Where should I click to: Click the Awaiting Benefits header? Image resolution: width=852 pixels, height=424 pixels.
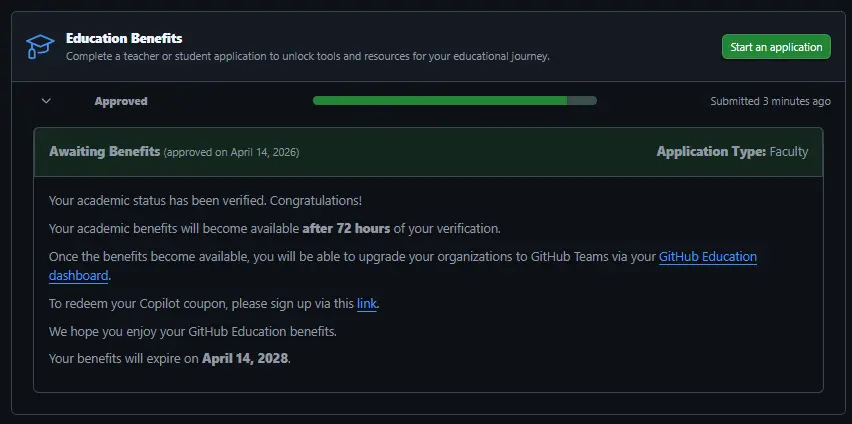104,152
